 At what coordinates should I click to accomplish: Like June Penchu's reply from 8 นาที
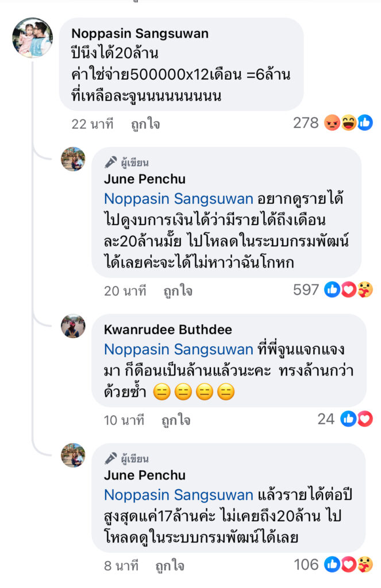pyautogui.click(x=170, y=566)
